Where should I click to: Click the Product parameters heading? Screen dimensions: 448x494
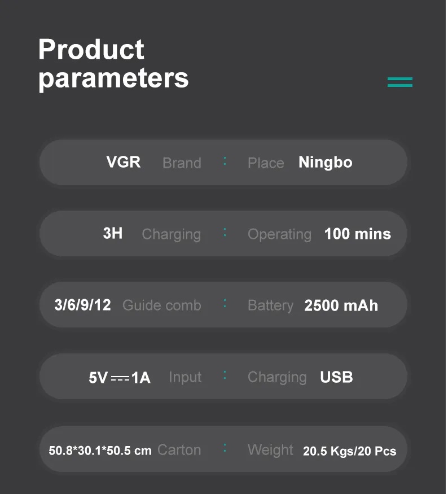click(113, 63)
